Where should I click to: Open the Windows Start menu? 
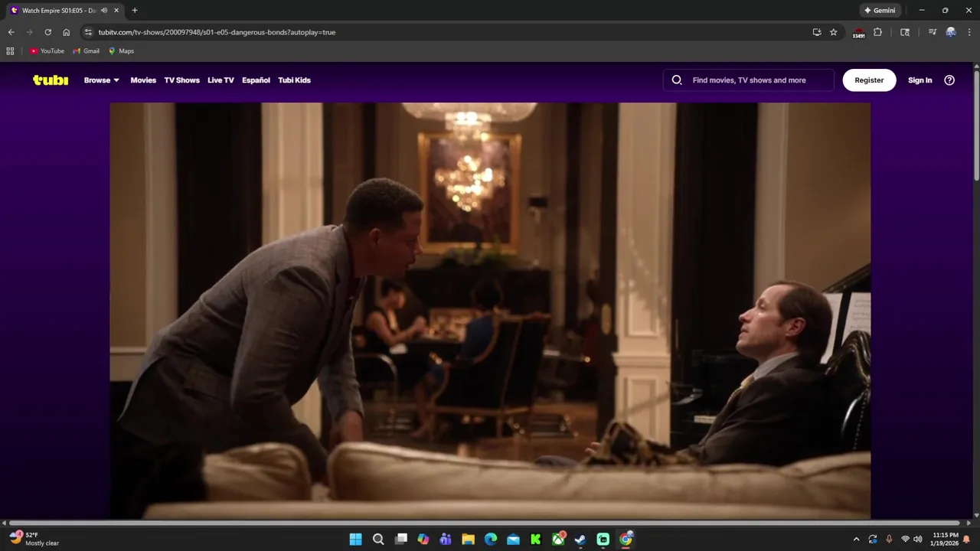356,540
